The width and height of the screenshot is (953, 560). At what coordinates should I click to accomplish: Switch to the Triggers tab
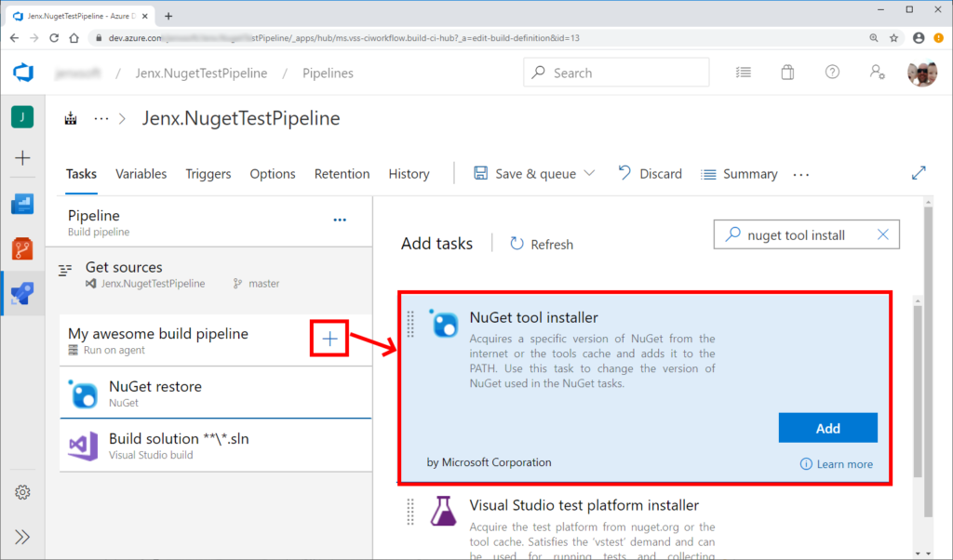(x=208, y=174)
